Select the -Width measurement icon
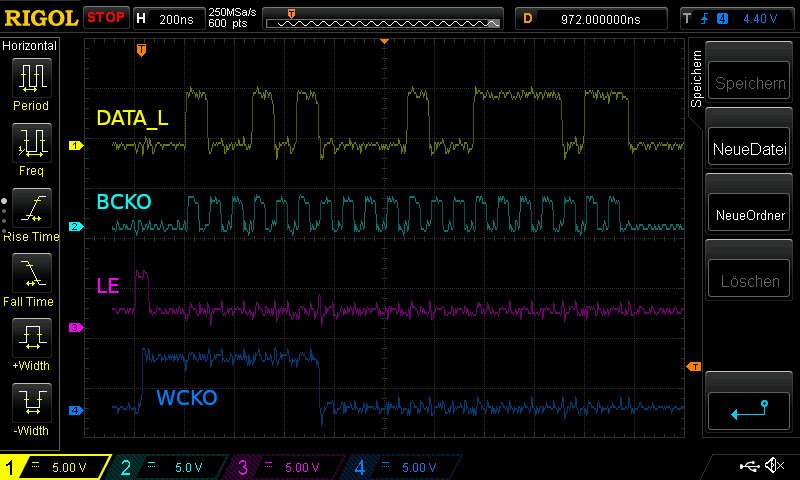800x480 pixels. click(x=32, y=402)
